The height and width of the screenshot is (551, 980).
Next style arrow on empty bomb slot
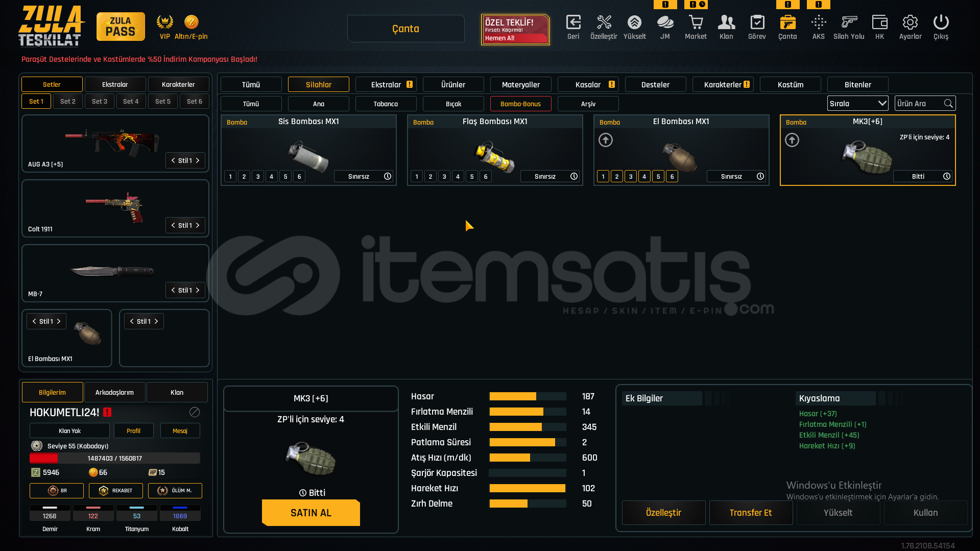click(156, 321)
